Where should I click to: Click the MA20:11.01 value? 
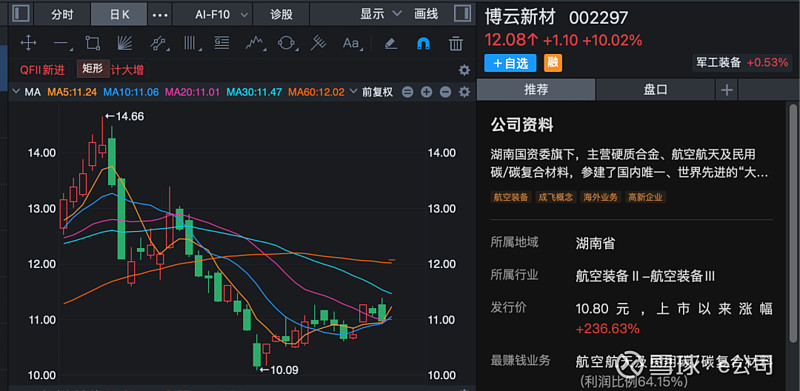click(193, 92)
